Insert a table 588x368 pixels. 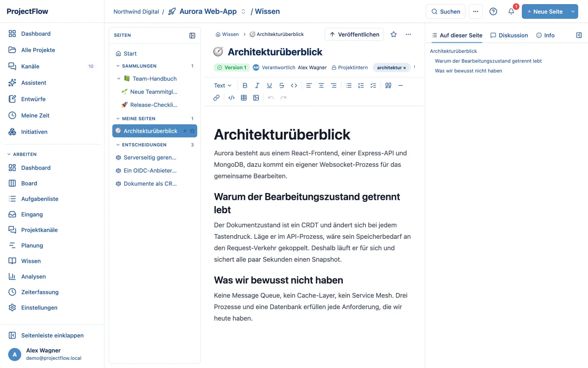(244, 98)
